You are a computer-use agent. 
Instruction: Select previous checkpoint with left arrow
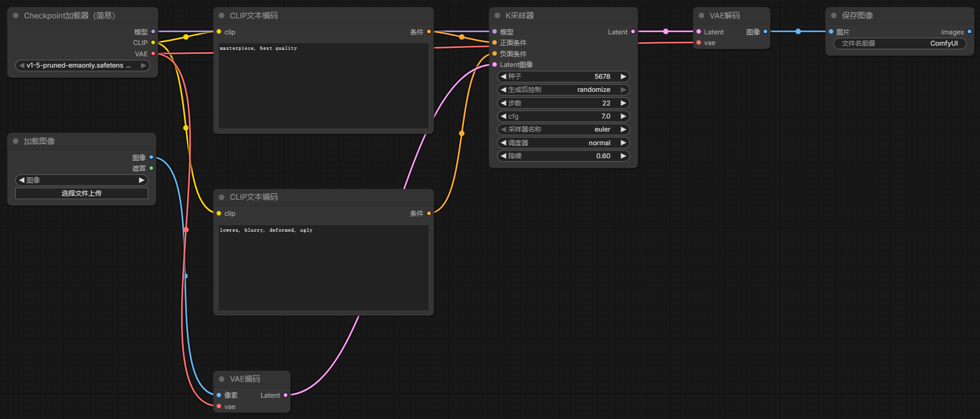(22, 65)
